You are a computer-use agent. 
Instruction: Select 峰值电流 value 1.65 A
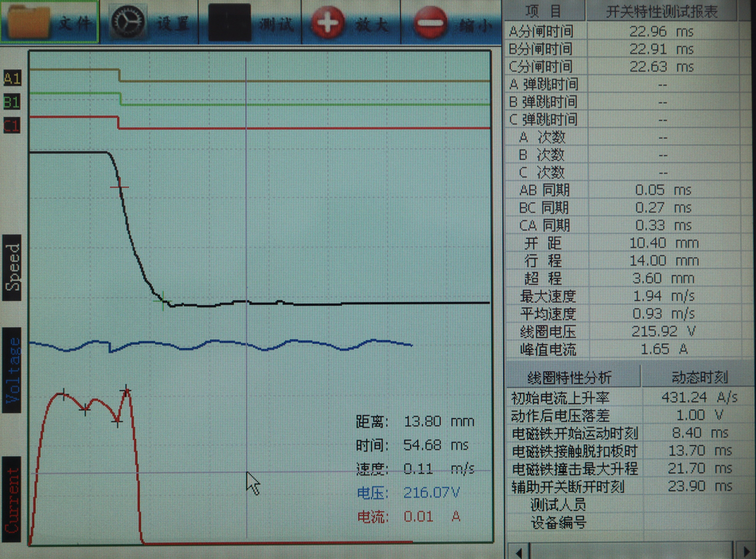pos(664,349)
